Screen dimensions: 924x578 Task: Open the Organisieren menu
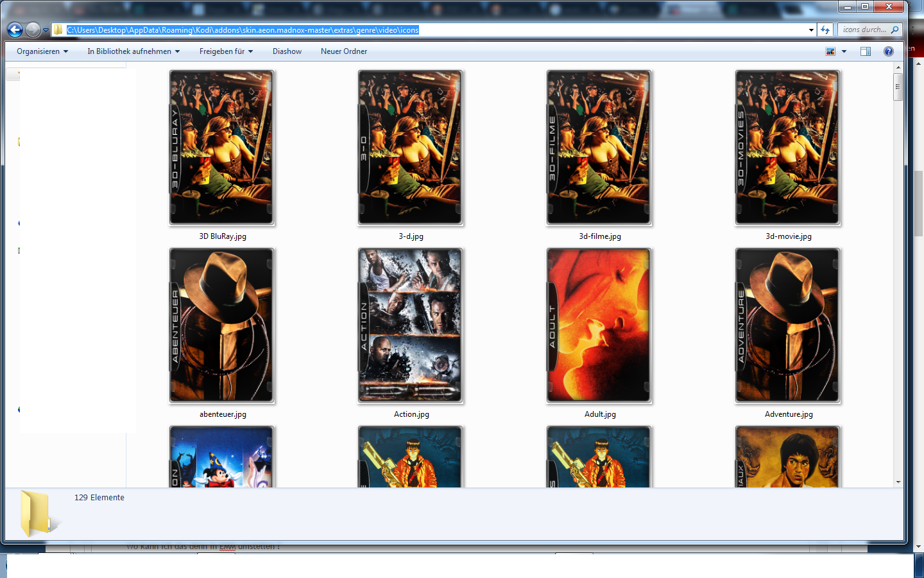click(42, 51)
